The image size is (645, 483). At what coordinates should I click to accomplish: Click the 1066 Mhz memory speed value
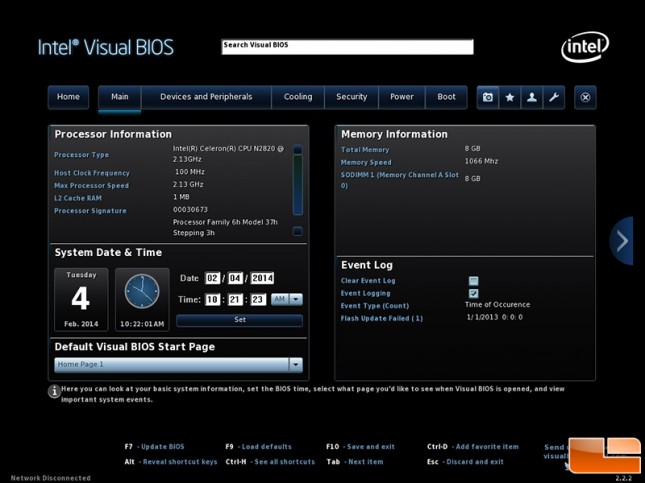[481, 161]
